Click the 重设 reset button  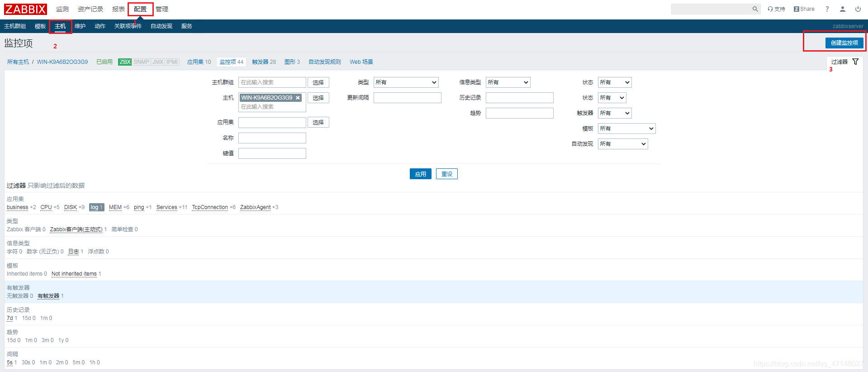click(447, 174)
